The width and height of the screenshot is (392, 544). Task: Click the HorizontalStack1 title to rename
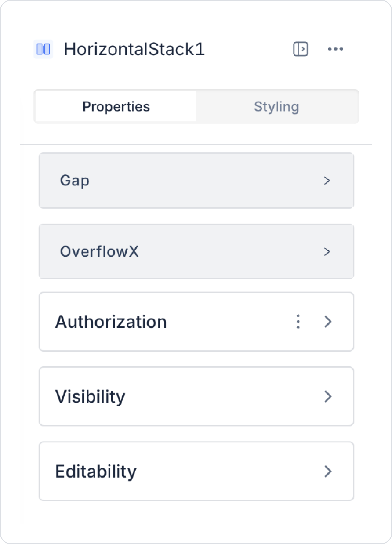(x=134, y=49)
